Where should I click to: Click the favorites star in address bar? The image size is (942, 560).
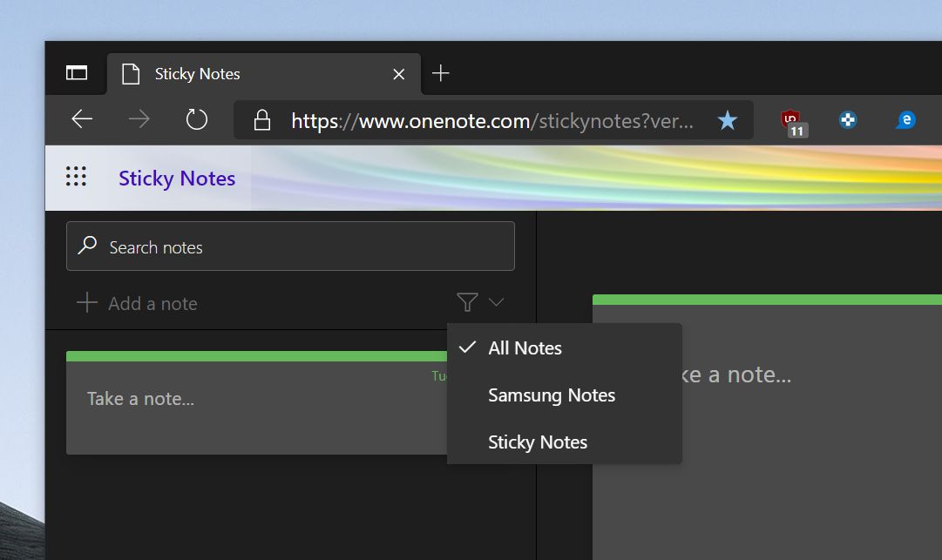(727, 120)
